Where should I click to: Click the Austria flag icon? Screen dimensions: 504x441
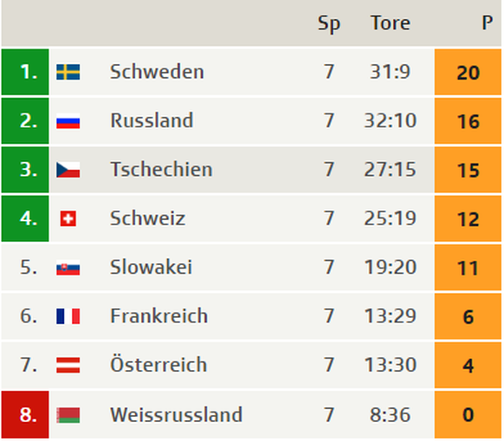(68, 365)
